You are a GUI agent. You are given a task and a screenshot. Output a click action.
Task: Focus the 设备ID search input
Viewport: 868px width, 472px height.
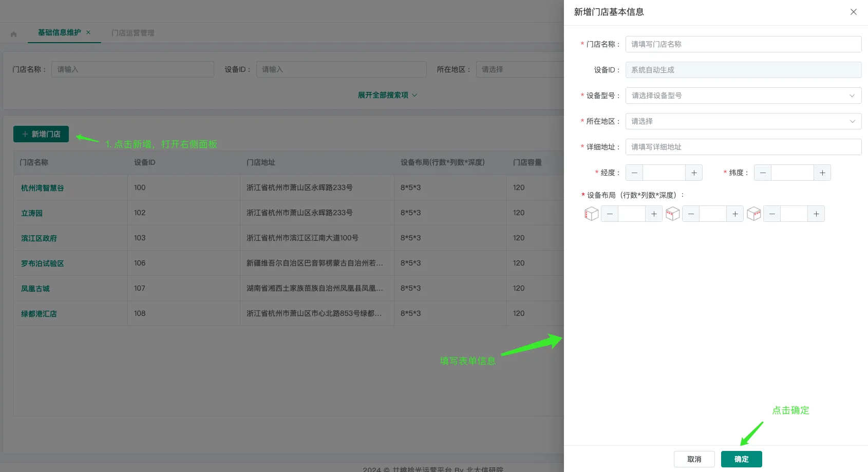pos(341,69)
